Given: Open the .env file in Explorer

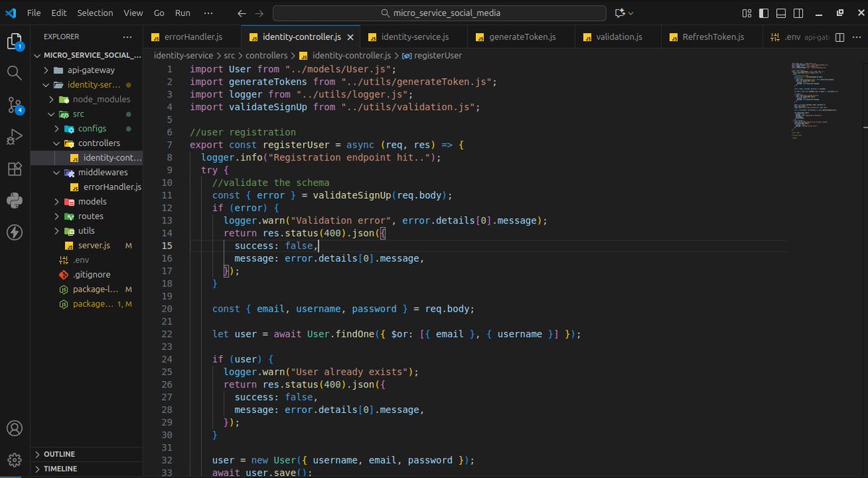Looking at the screenshot, I should click(x=80, y=260).
